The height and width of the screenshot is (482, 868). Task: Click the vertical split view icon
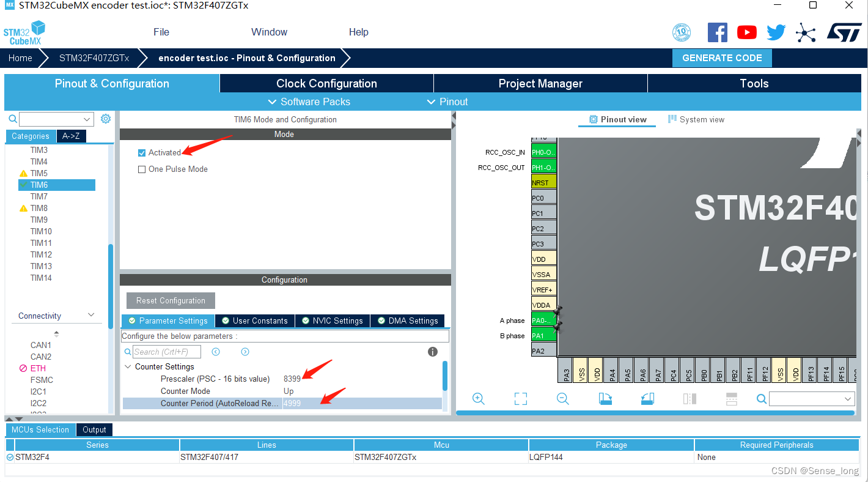[x=690, y=399]
